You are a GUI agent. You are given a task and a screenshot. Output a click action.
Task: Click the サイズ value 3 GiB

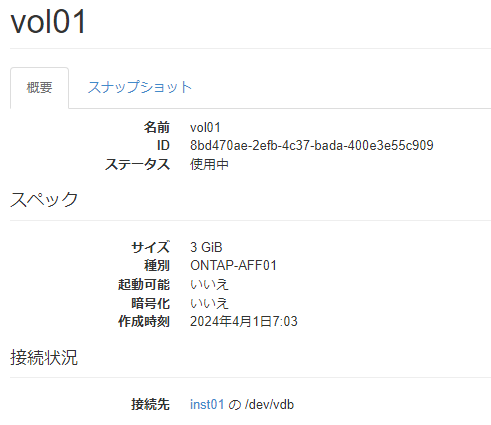tap(206, 247)
